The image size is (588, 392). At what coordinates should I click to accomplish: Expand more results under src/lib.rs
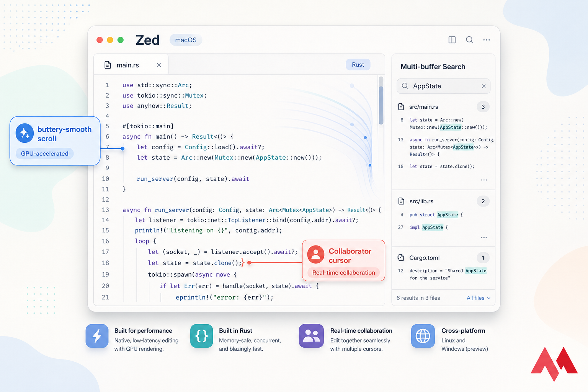[484, 238]
